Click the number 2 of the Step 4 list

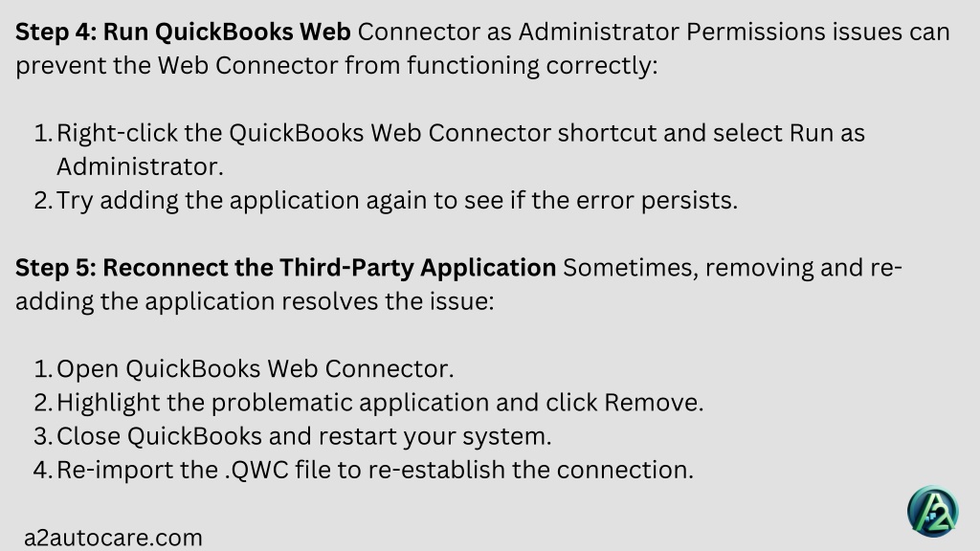point(43,201)
